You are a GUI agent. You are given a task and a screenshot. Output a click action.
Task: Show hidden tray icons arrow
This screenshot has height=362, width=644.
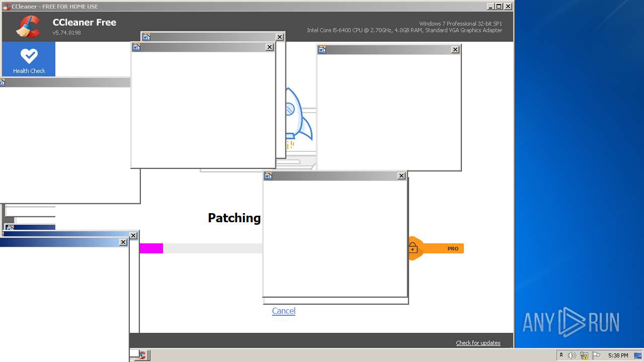[561, 355]
